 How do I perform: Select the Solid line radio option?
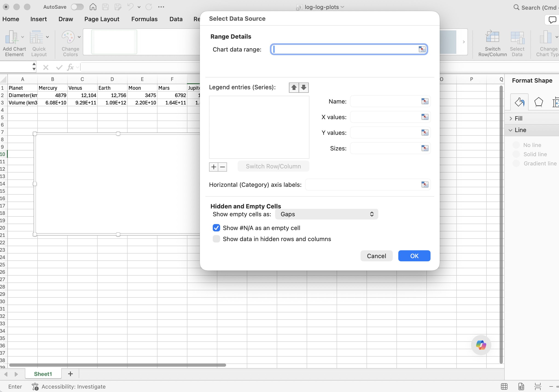pyautogui.click(x=516, y=154)
